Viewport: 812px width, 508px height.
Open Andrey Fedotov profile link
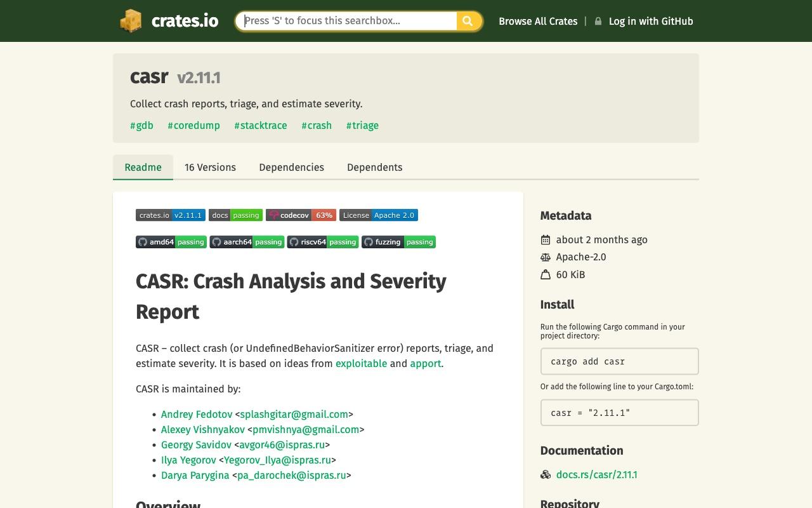(x=197, y=414)
